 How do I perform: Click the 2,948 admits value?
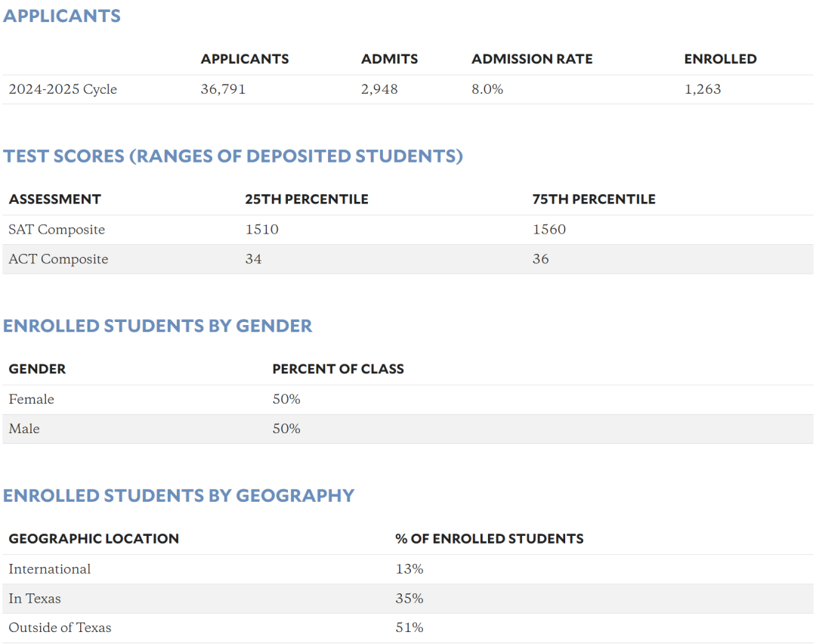tap(379, 89)
